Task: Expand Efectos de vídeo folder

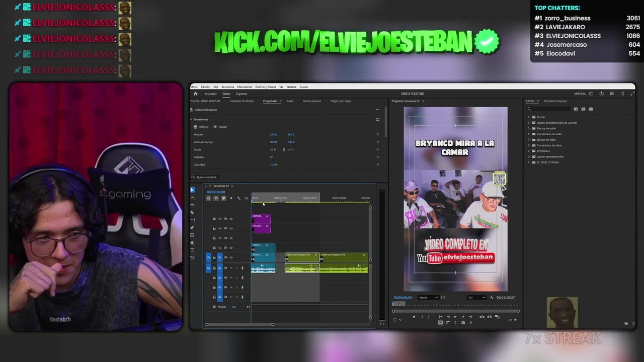Action: 529,140
